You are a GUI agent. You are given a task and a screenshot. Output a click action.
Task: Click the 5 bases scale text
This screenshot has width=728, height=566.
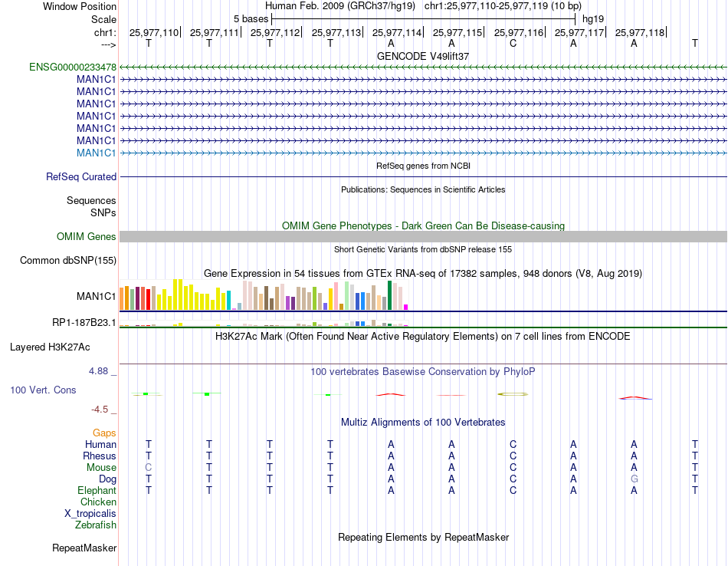251,19
